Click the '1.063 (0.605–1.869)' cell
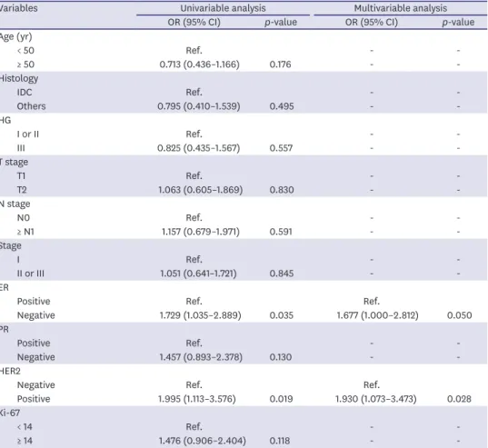The width and height of the screenshot is (488, 448). 201,190
